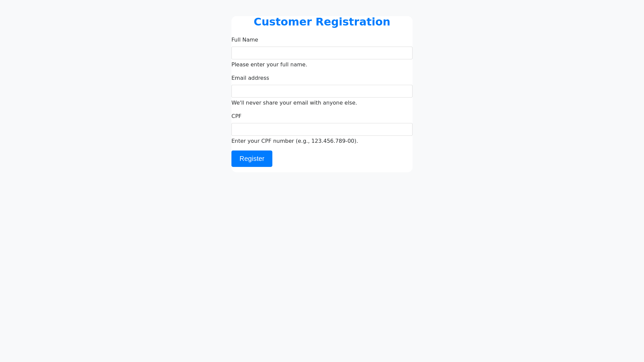
Task: Click the "Full Name" field label
Action: pyautogui.click(x=245, y=40)
